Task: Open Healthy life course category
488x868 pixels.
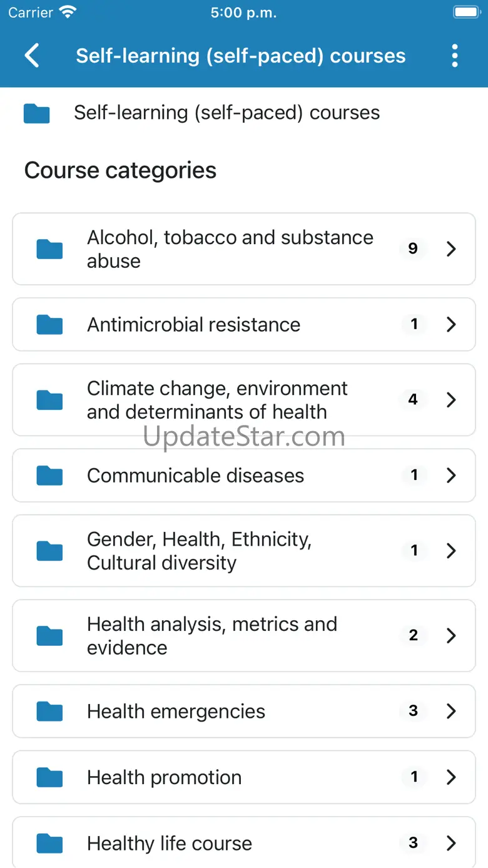Action: tap(169, 843)
